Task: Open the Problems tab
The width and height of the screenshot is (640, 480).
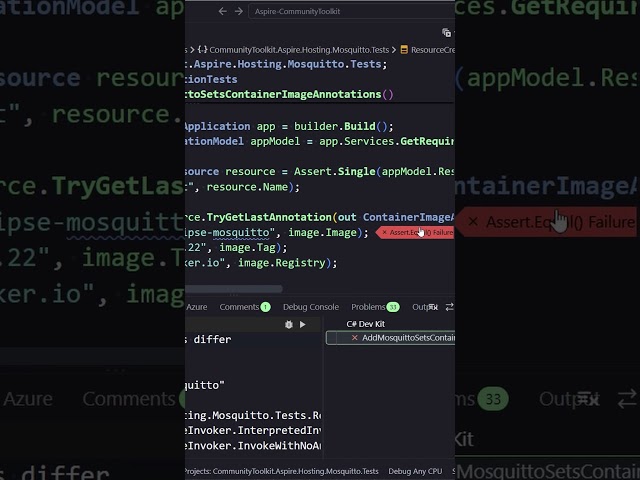Action: pyautogui.click(x=375, y=307)
